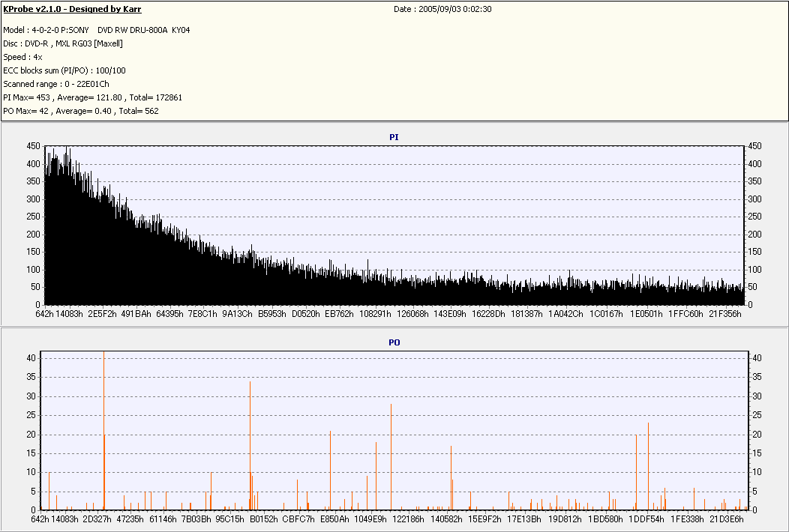This screenshot has width=789, height=532.
Task: Click the 1DDF54h label on PO axis
Action: pyautogui.click(x=646, y=519)
